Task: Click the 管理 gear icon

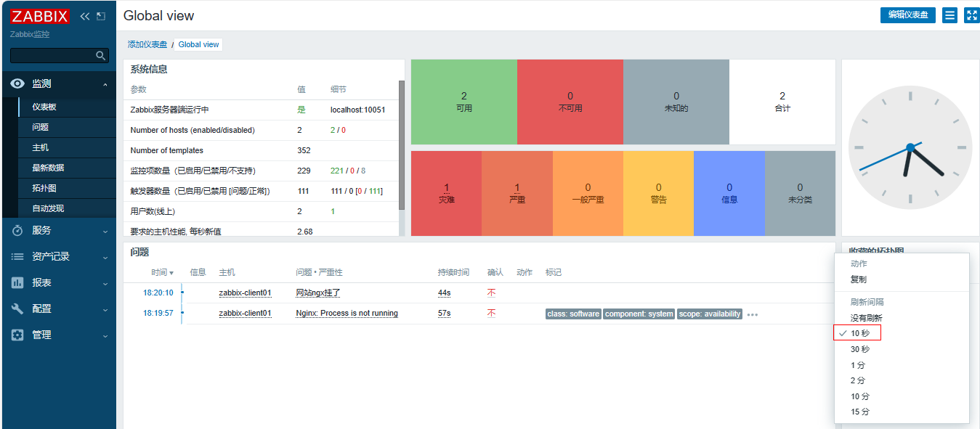Action: pos(18,335)
